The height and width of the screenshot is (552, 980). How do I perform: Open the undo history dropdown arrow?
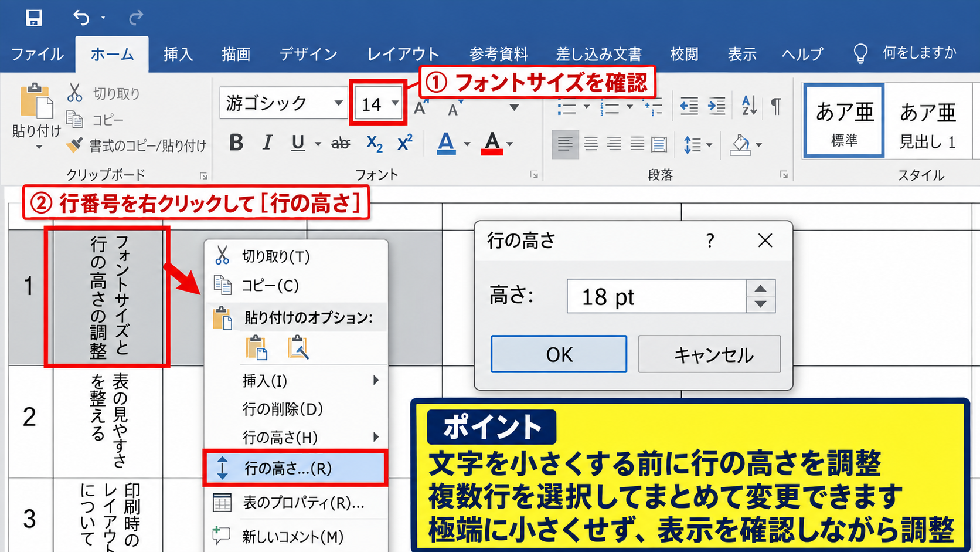click(x=103, y=18)
